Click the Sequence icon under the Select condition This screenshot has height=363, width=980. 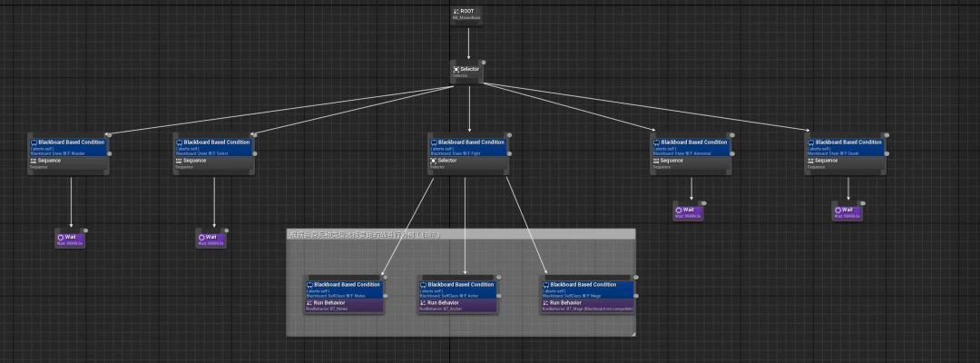tap(178, 161)
